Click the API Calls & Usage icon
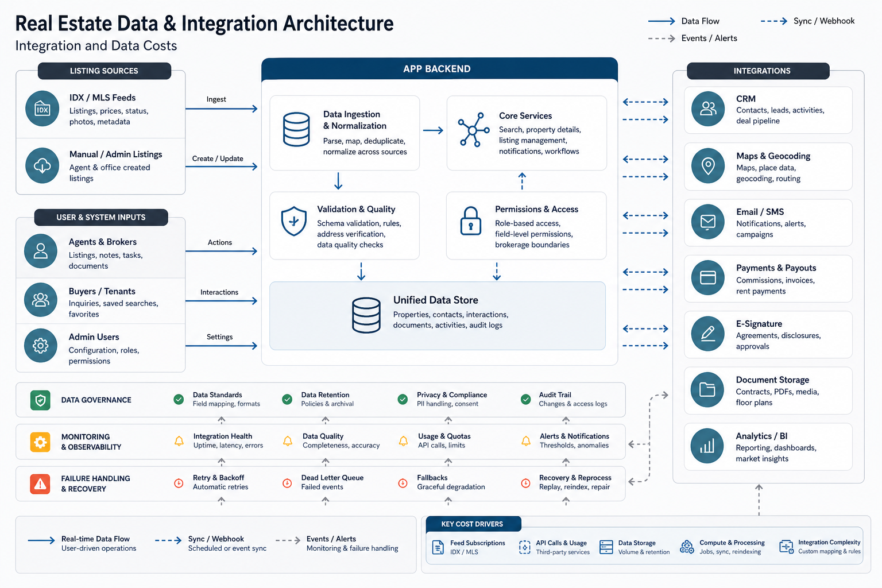Screen dimensions: 882x588 click(525, 547)
